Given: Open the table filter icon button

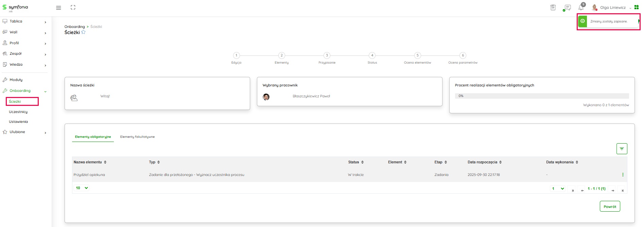Looking at the screenshot, I should [x=622, y=149].
